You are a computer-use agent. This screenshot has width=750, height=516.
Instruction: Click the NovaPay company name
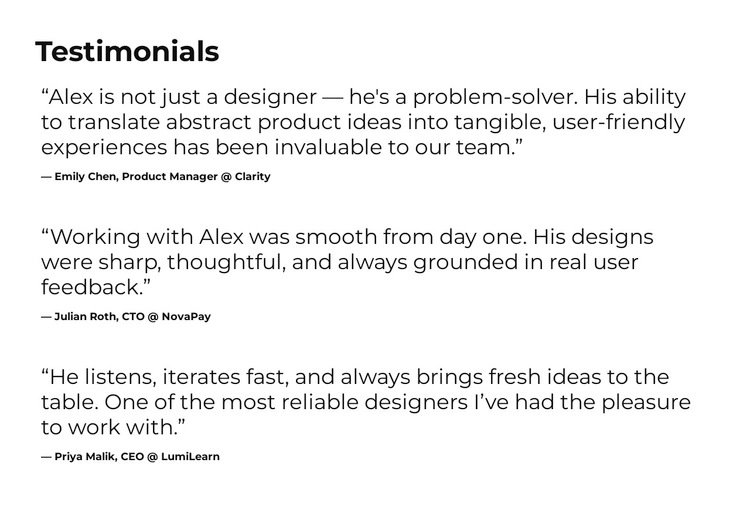pos(186,317)
